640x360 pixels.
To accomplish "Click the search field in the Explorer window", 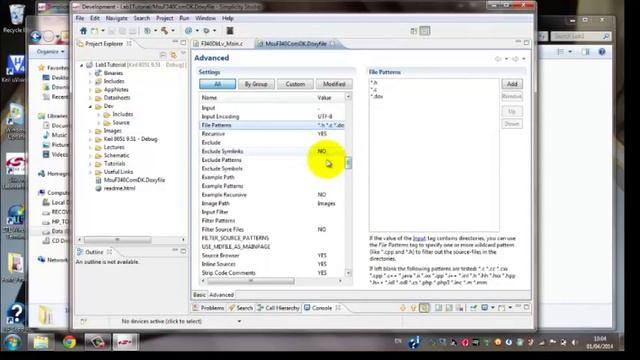I will pyautogui.click(x=580, y=36).
